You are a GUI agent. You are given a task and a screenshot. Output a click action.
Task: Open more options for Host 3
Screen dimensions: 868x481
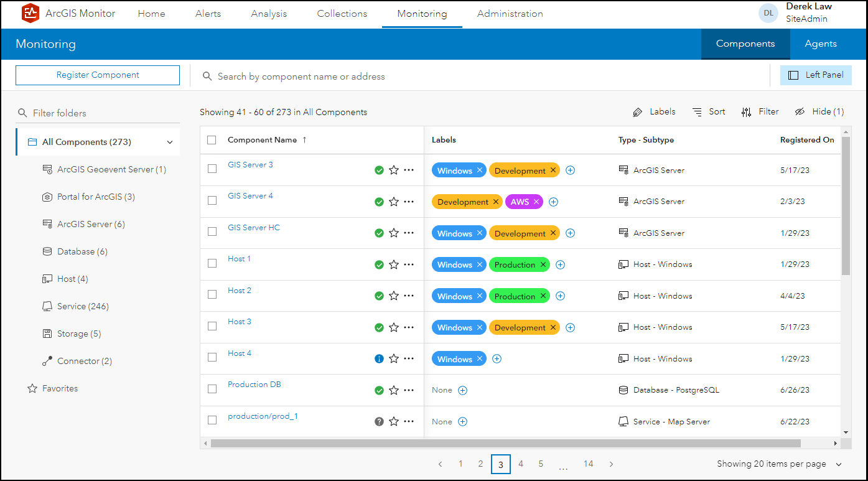pos(409,327)
